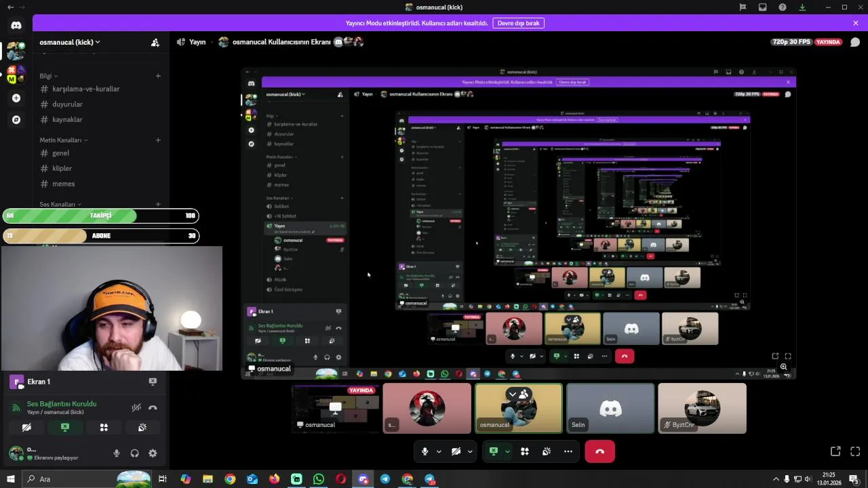Image resolution: width=868 pixels, height=488 pixels.
Task: Mute the microphone in the user panel
Action: 117,453
